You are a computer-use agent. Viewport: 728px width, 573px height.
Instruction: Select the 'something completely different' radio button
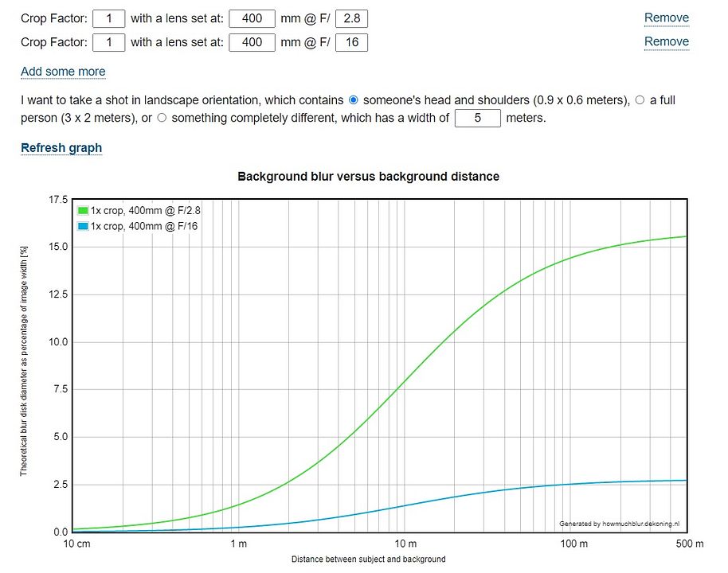tap(162, 118)
